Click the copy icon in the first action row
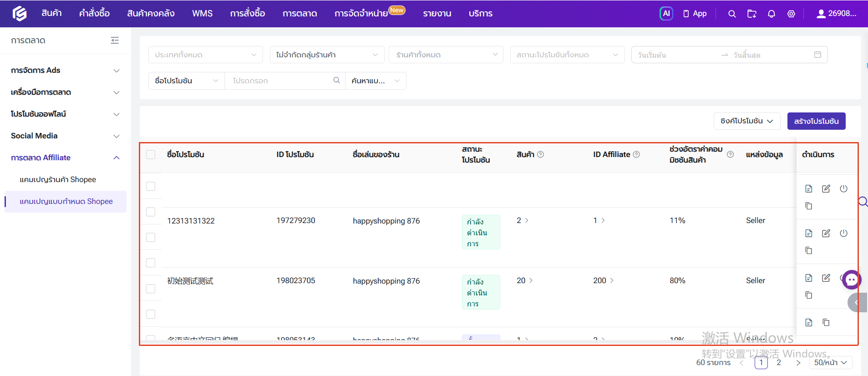The image size is (868, 376). pos(809,206)
